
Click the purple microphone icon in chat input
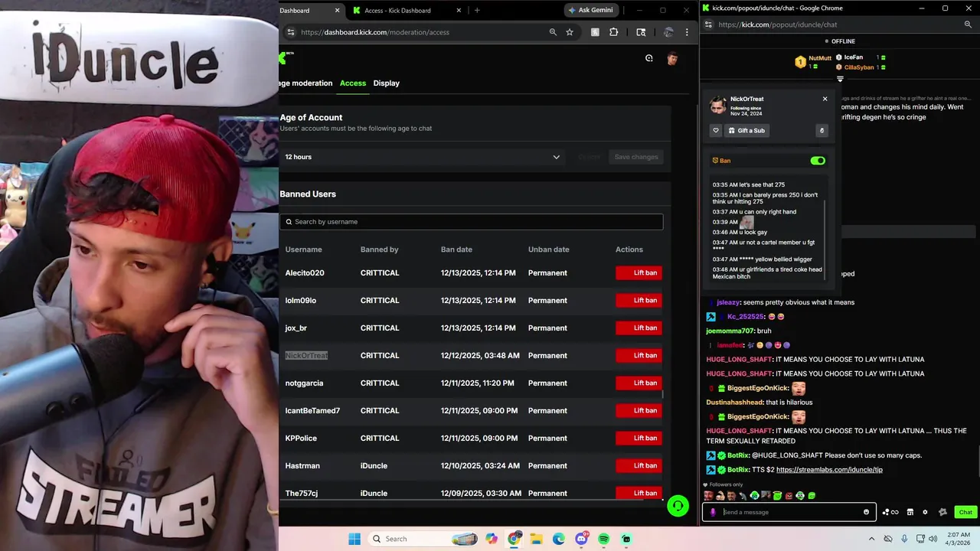[713, 512]
